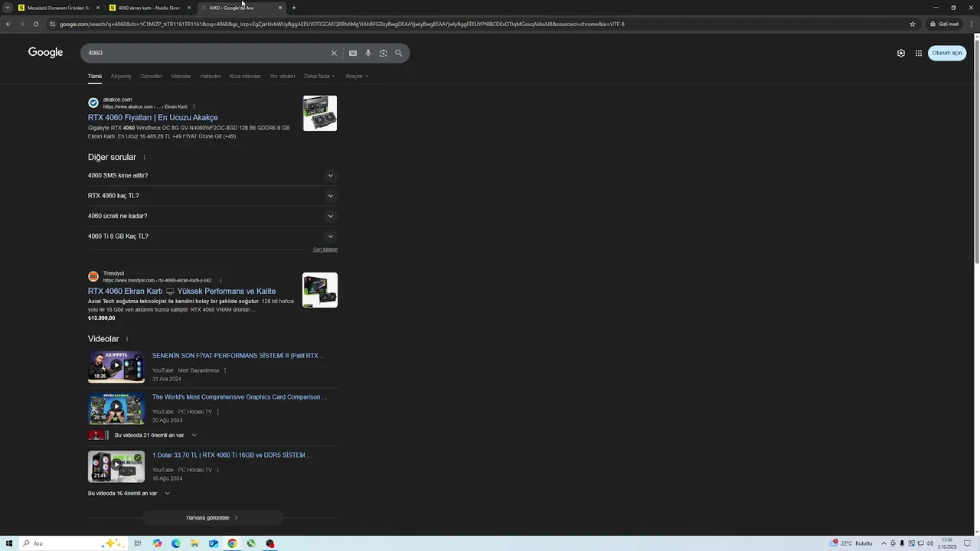Open more options for Akakçe result
The height and width of the screenshot is (551, 980).
coord(194,107)
